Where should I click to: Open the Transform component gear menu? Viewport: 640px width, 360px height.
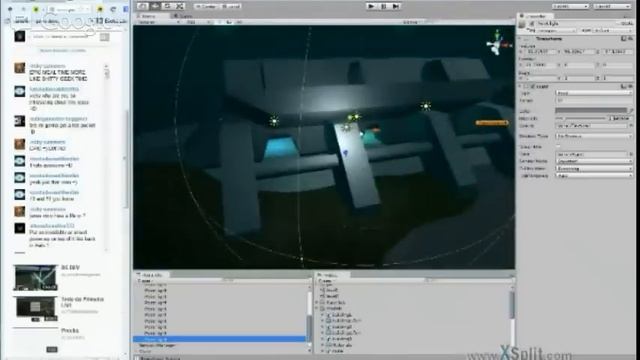[630, 39]
